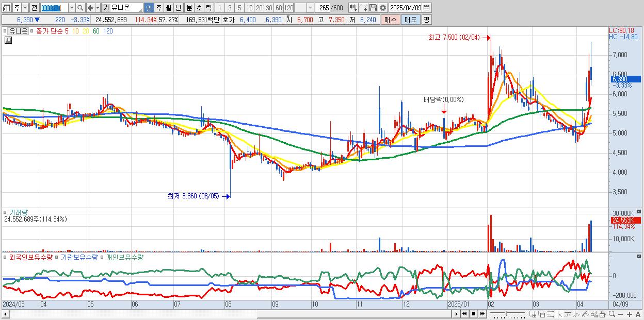Screen dimensions: 644x320
Task: Click the stacked chart windows icon
Action: (x=603, y=314)
